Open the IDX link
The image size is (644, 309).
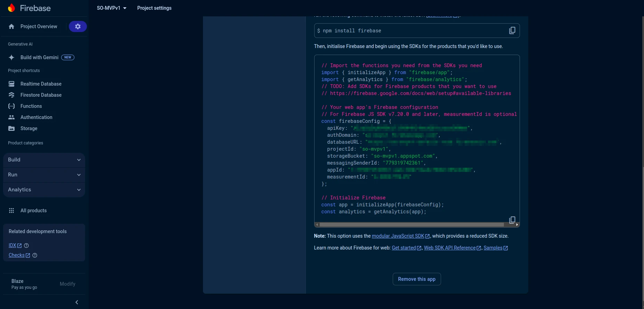tap(15, 245)
